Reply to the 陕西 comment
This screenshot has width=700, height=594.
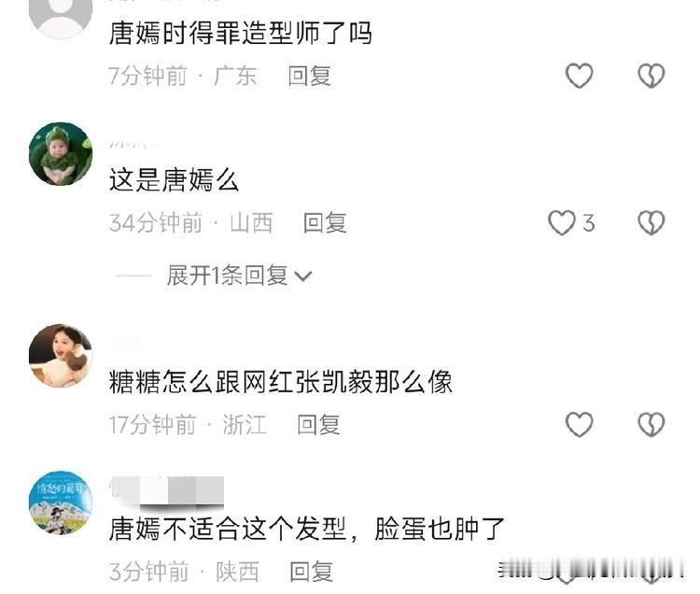[x=311, y=572]
